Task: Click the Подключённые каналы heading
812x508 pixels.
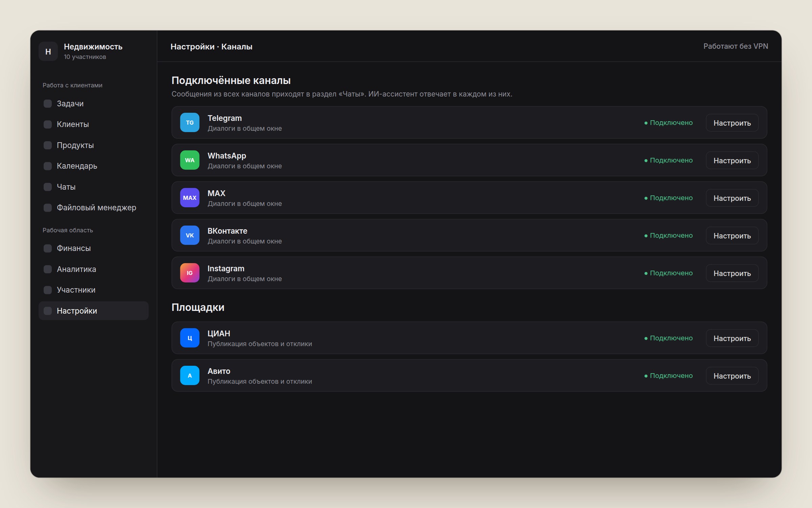Action: [x=231, y=80]
